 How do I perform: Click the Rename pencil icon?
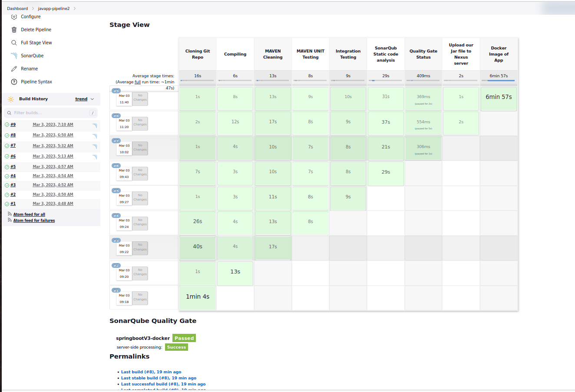(x=14, y=69)
